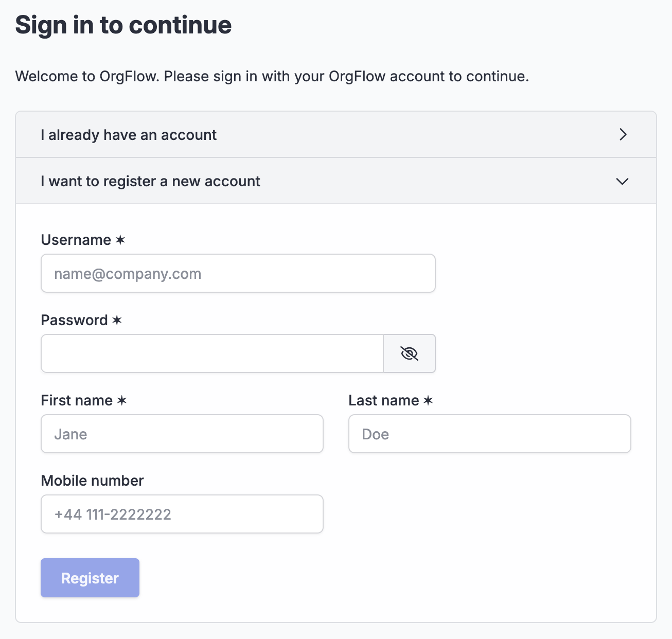Screen dimensions: 672x639
Task: Collapse register section via down chevron icon
Action: [623, 181]
